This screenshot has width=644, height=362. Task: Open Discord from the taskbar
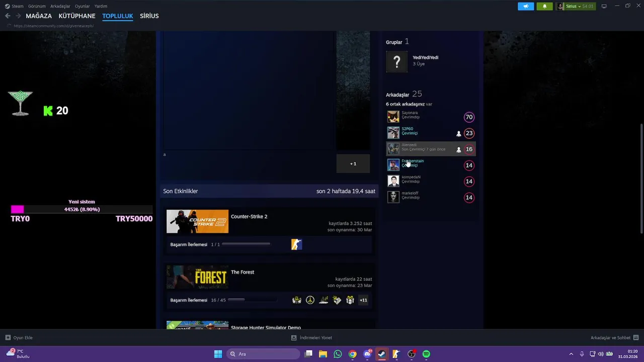367,354
